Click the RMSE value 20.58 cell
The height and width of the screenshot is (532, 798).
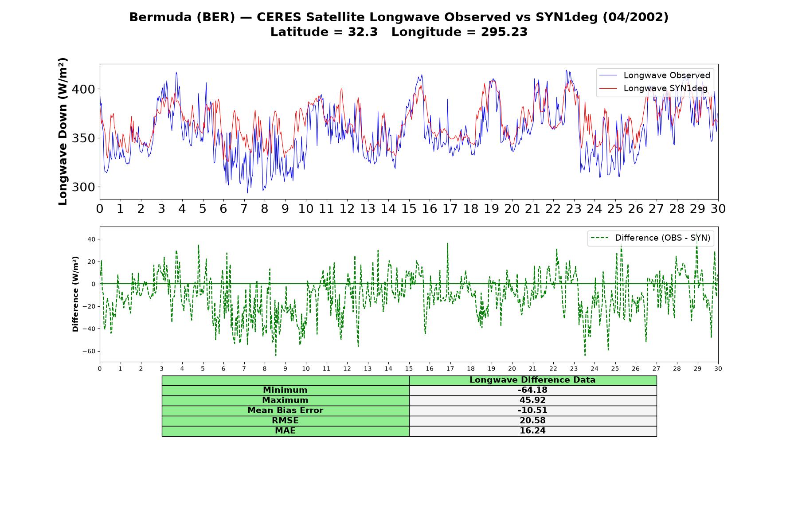coord(533,421)
